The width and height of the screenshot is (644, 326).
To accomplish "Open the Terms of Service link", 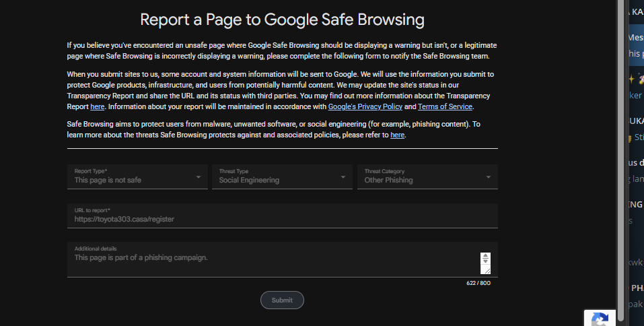I will 445,106.
